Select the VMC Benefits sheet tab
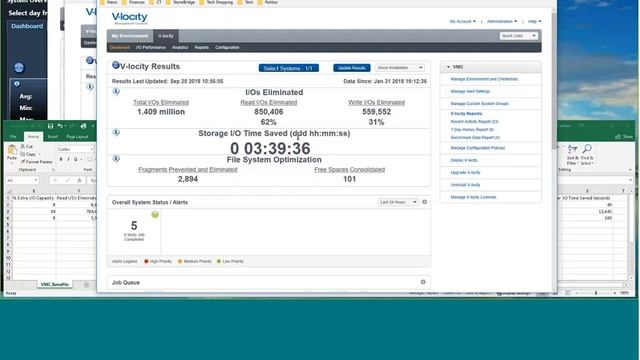 click(55, 284)
